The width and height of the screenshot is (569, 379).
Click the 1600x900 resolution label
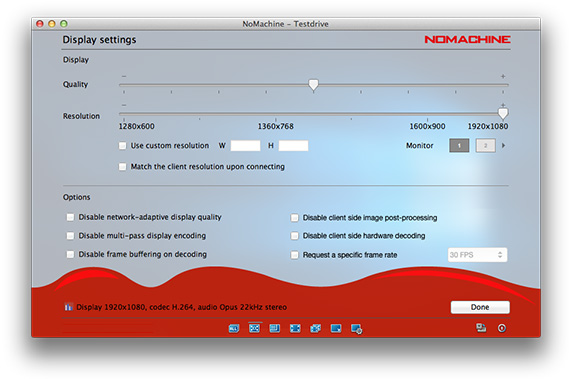(427, 126)
